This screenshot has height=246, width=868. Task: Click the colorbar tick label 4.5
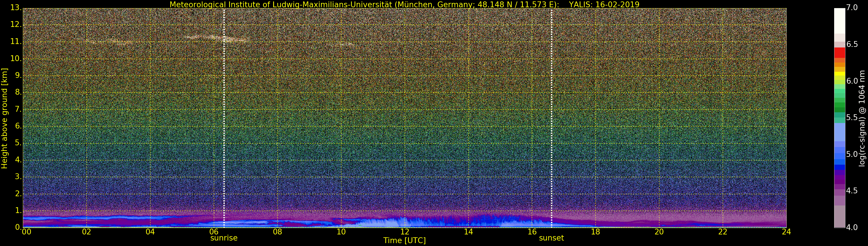(852, 191)
